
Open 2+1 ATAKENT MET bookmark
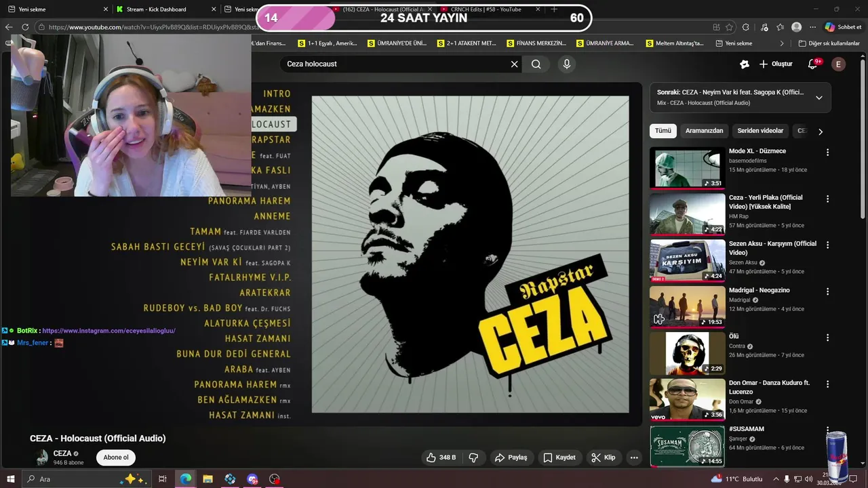[x=467, y=43]
